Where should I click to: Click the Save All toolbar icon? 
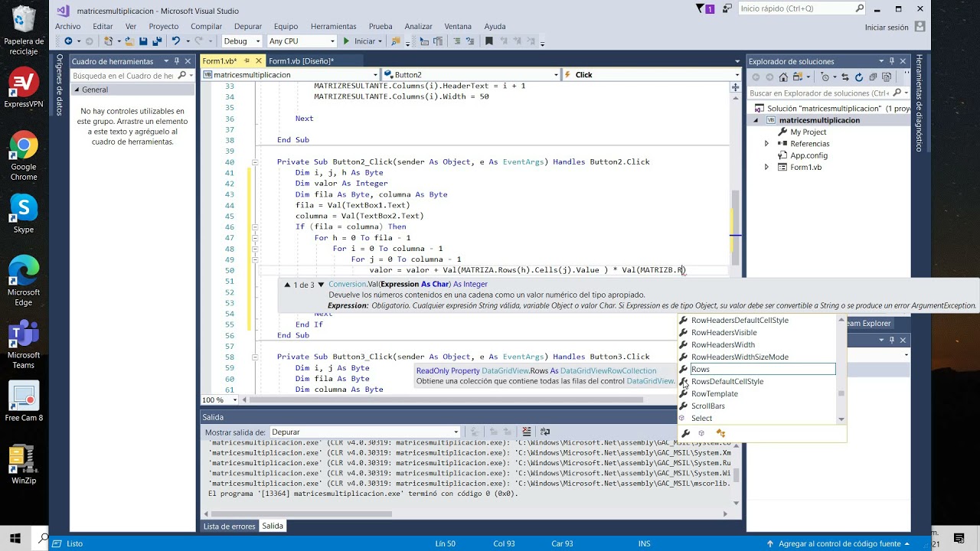(x=156, y=41)
